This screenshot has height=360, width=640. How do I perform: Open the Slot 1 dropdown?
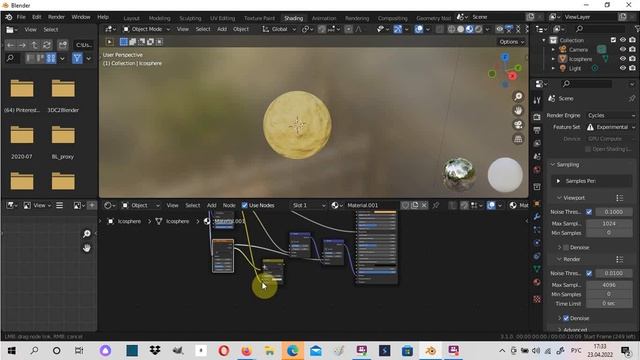(x=309, y=205)
